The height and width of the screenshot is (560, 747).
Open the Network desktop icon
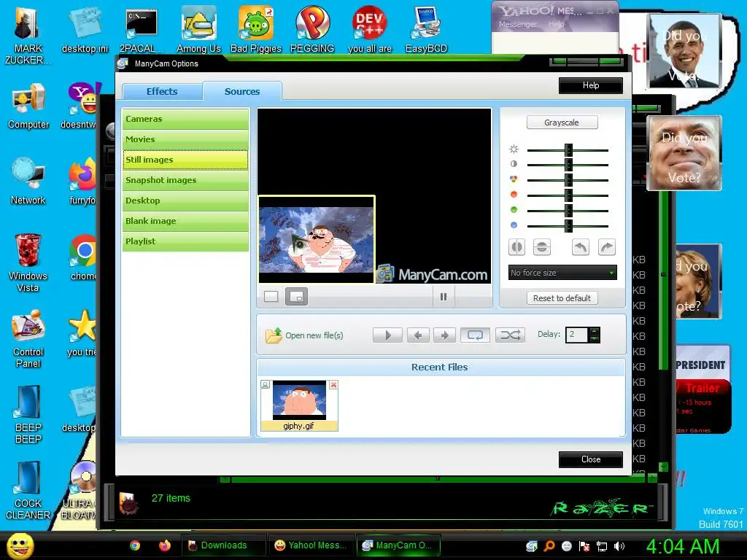pos(28,182)
